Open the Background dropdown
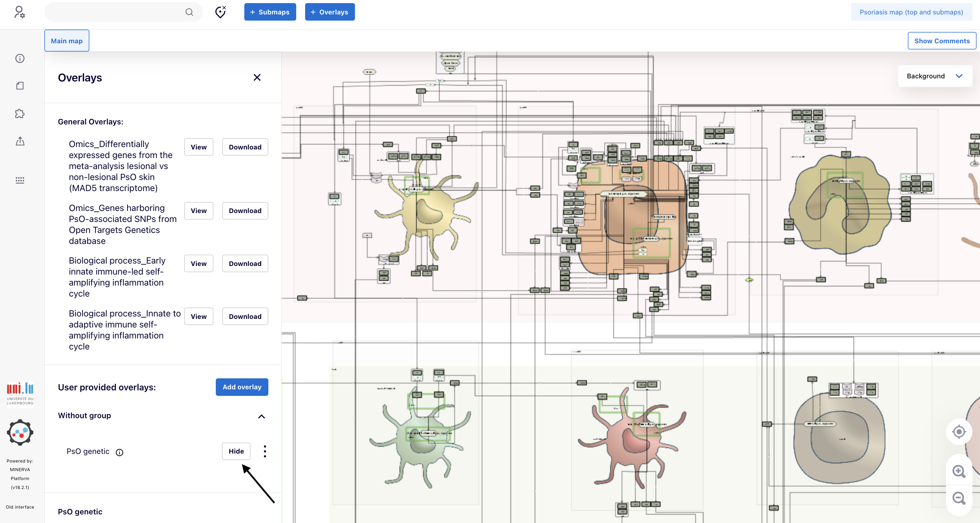Screen dimensions: 980x523 [934, 76]
